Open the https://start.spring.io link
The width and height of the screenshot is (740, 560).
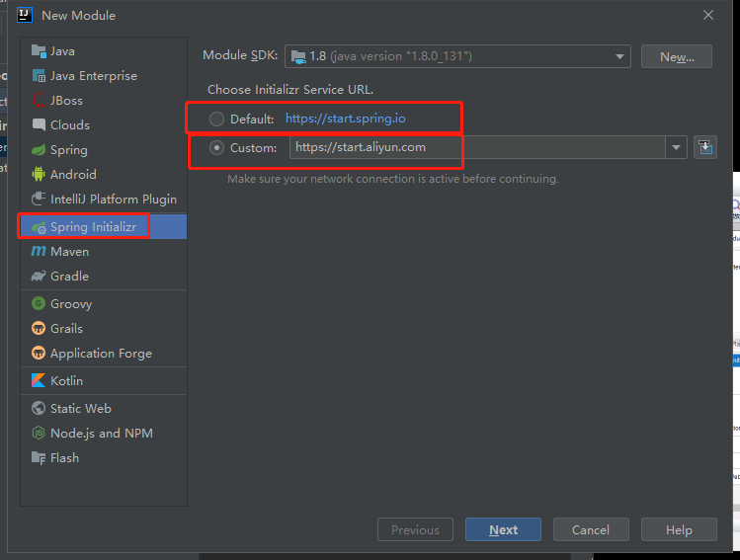346,119
